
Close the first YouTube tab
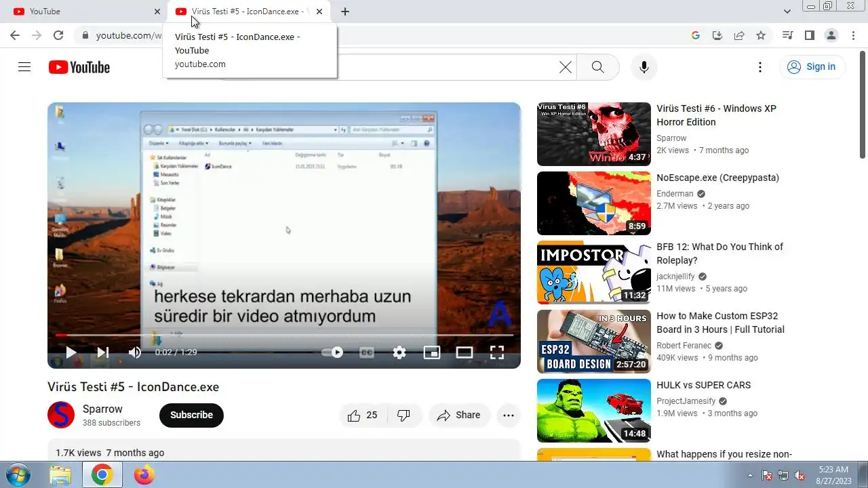(x=157, y=12)
